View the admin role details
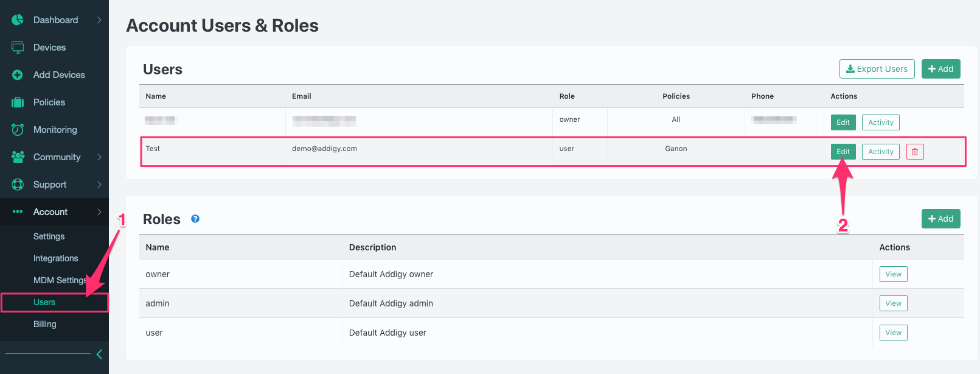 (x=893, y=303)
